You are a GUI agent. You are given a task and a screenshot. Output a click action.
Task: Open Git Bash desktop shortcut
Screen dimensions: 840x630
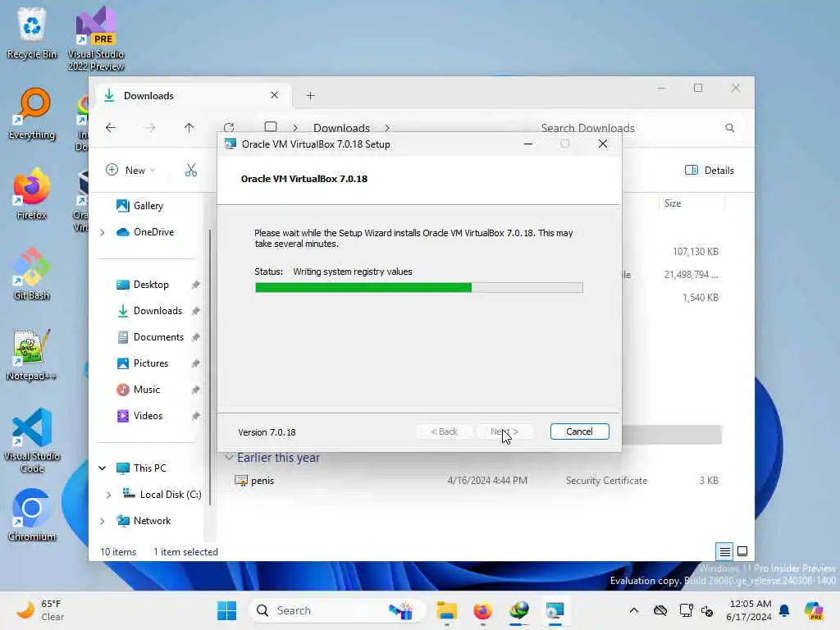pos(32,274)
